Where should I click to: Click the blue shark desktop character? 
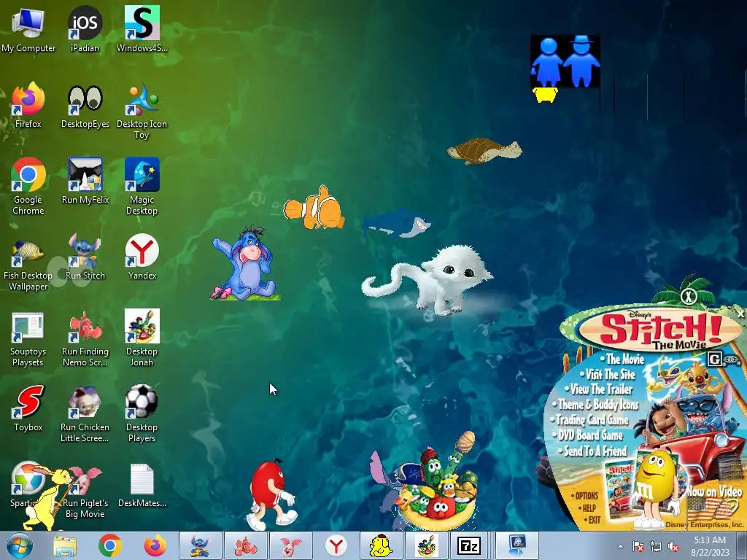pos(397,222)
